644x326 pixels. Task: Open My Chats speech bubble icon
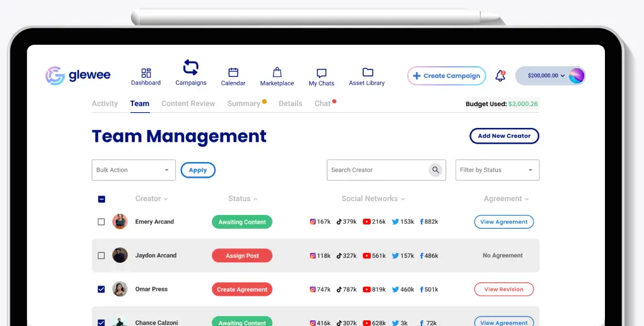pos(321,73)
